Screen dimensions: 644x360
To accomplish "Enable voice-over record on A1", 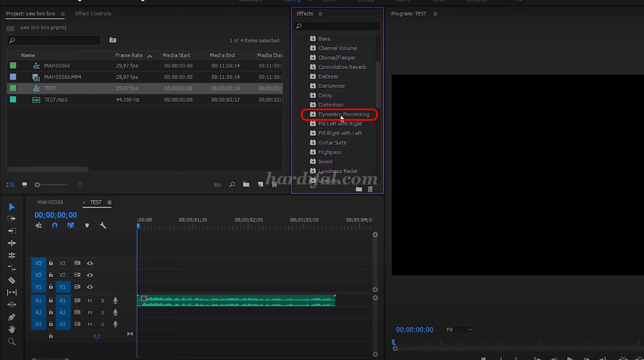I will pyautogui.click(x=116, y=301).
